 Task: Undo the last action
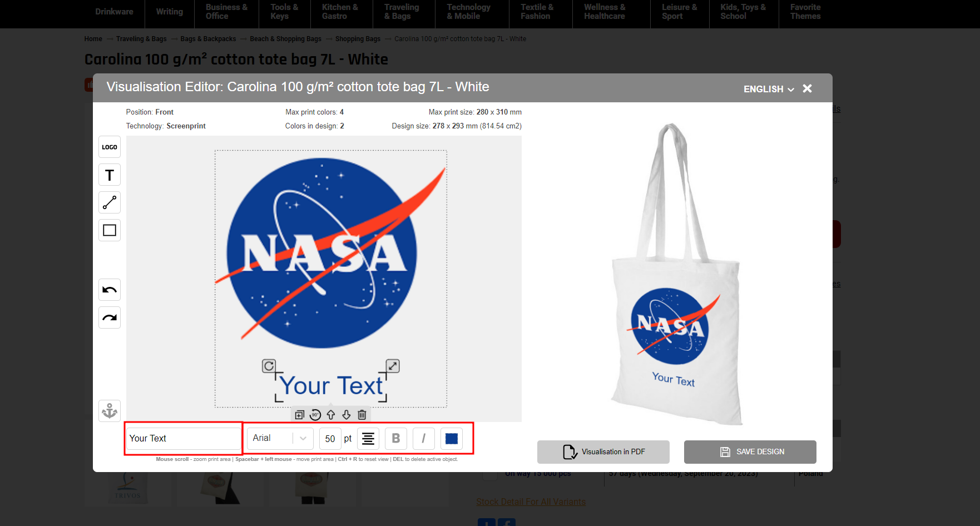tap(110, 290)
